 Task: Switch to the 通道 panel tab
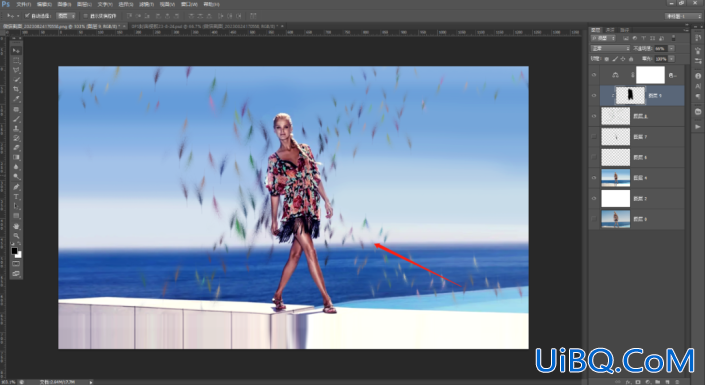click(x=610, y=30)
